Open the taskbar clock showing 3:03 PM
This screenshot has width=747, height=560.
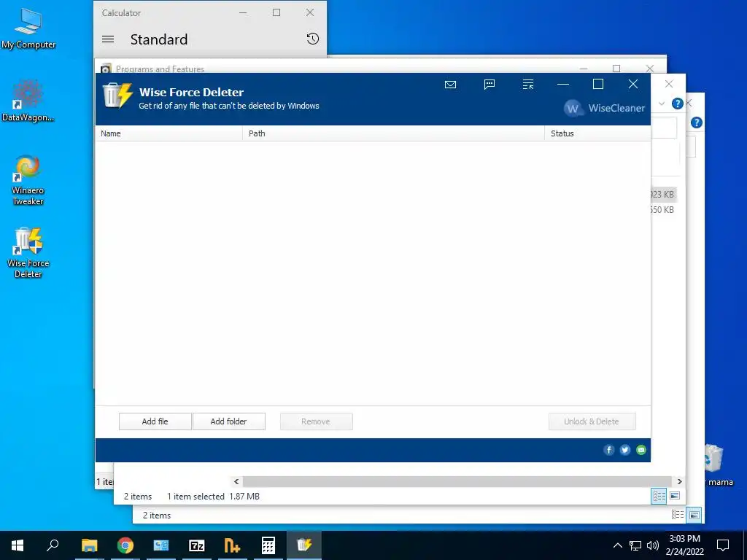(x=684, y=545)
